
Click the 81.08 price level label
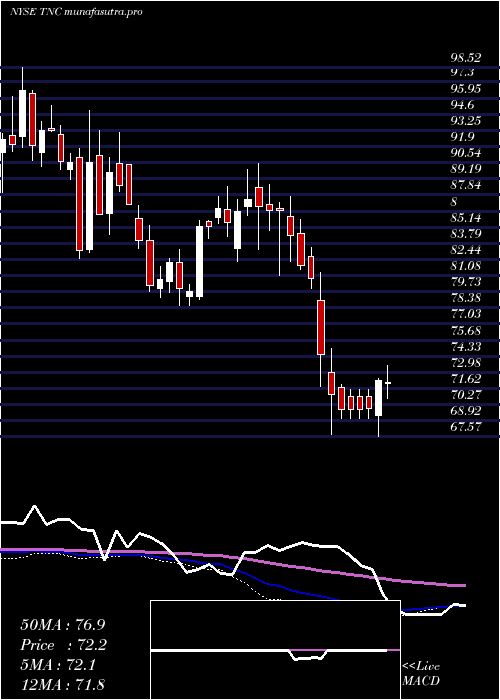(x=466, y=266)
